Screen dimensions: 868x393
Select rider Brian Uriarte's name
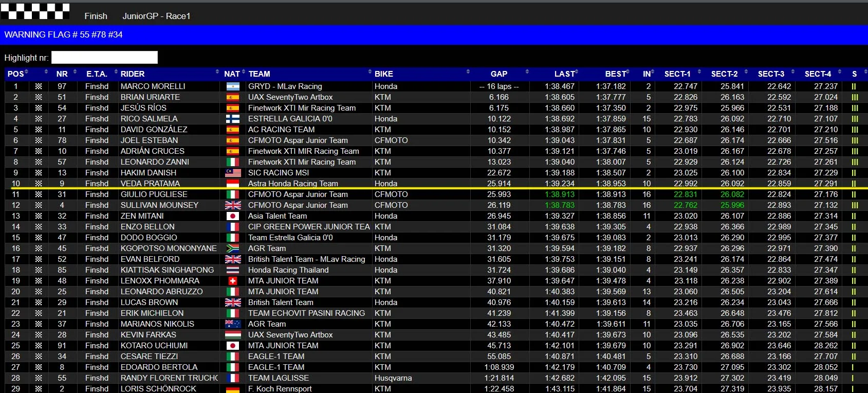click(150, 97)
